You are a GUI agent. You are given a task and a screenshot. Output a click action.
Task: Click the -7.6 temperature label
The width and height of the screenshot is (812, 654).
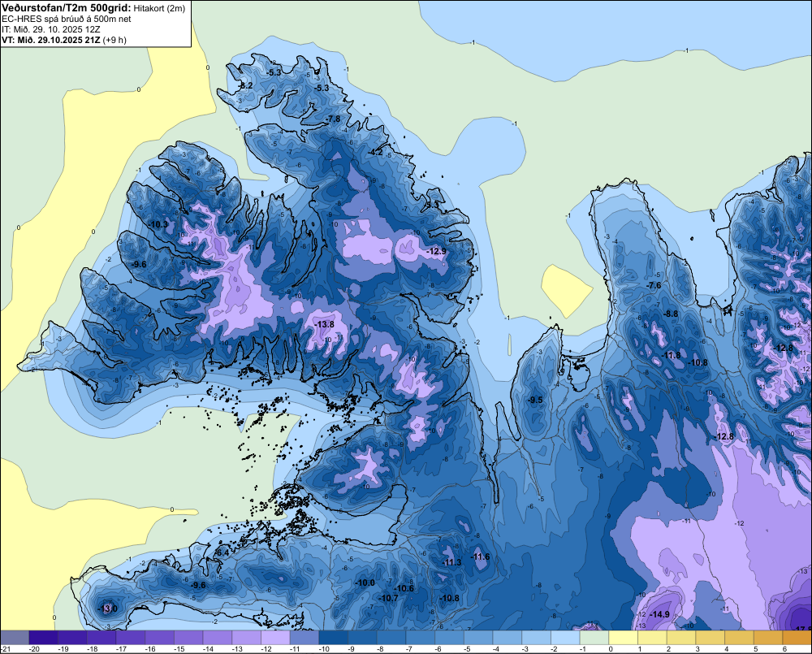(x=654, y=285)
